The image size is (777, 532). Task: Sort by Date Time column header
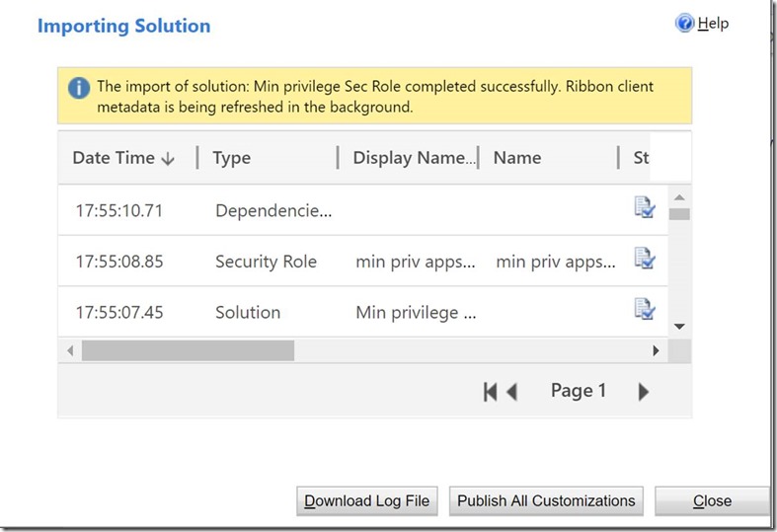tap(122, 158)
